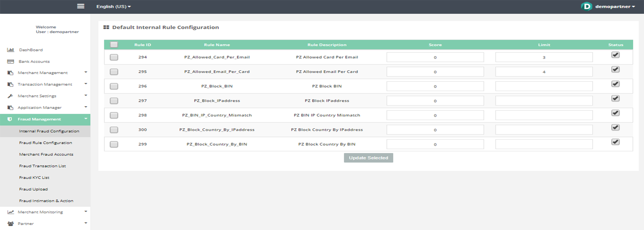Select row checkbox for PZ_Block_Country_By_BIN
Screen dimensions: 644x230
(x=114, y=144)
